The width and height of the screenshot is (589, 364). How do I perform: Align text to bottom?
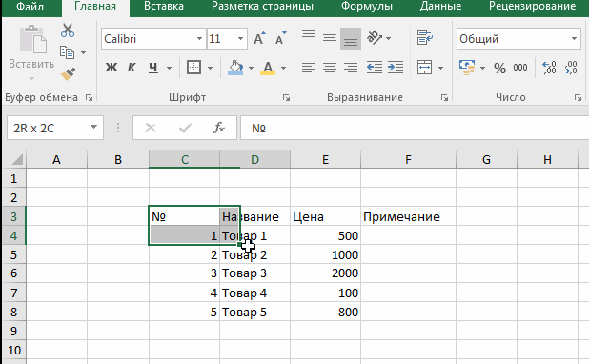click(x=351, y=39)
